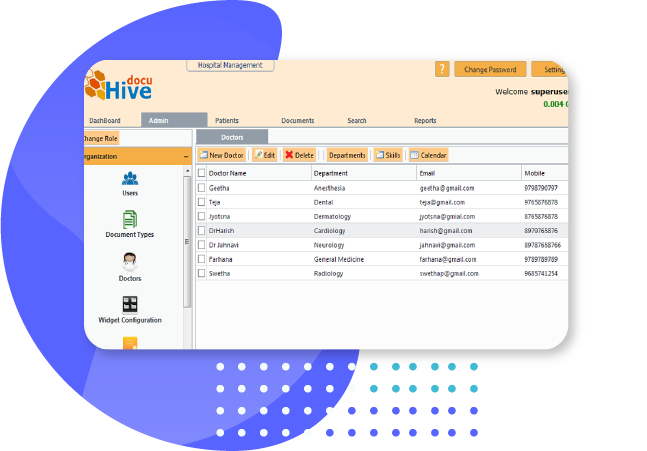
Task: Open Skills from the toolbar
Action: (x=386, y=155)
